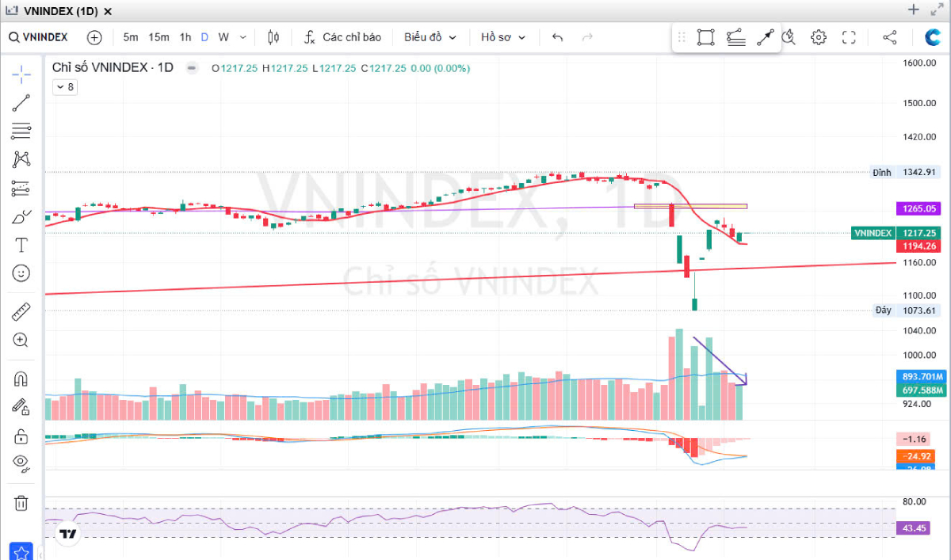Choose the text annotation tool

(x=21, y=245)
